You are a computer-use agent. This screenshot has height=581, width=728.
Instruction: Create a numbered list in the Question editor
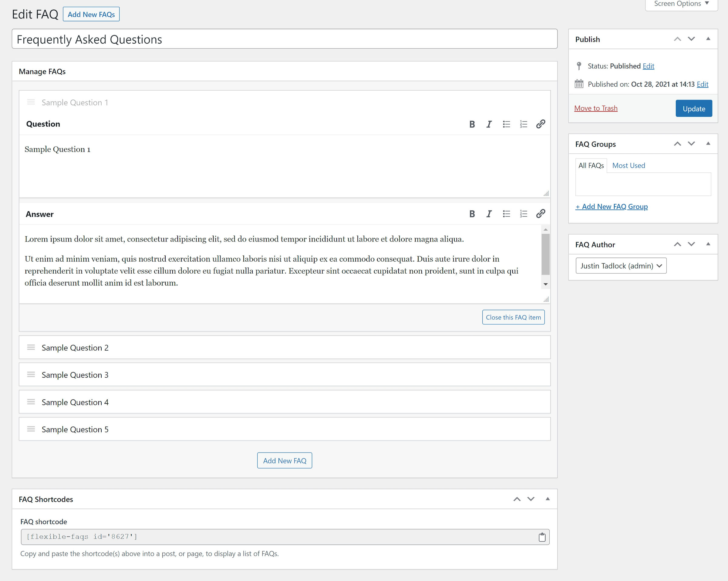(523, 124)
